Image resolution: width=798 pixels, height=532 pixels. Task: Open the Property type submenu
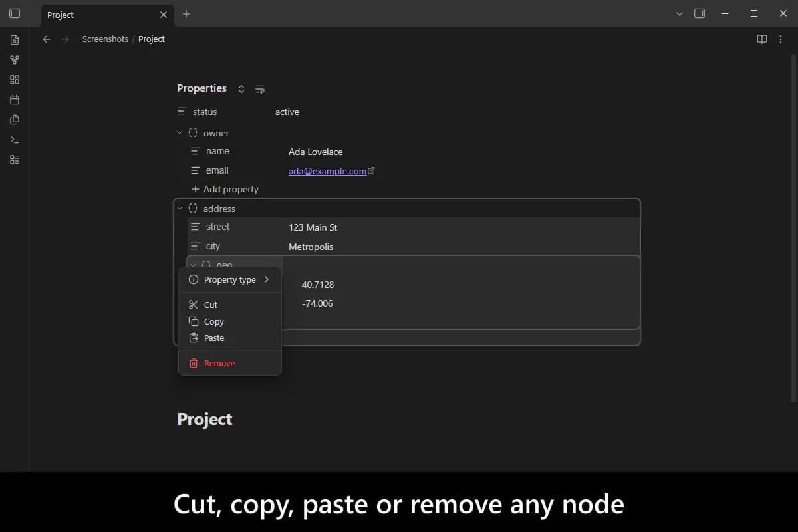pos(230,279)
